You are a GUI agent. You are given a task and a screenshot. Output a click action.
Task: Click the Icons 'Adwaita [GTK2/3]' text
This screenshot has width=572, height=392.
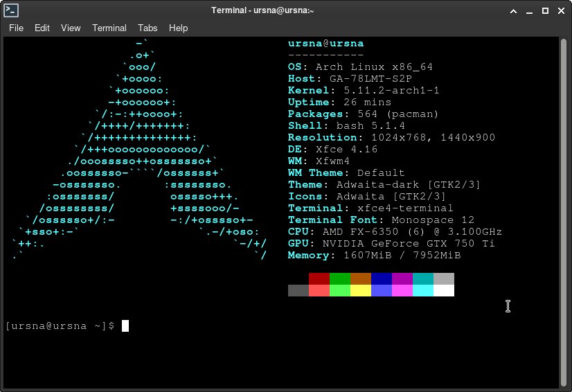391,196
